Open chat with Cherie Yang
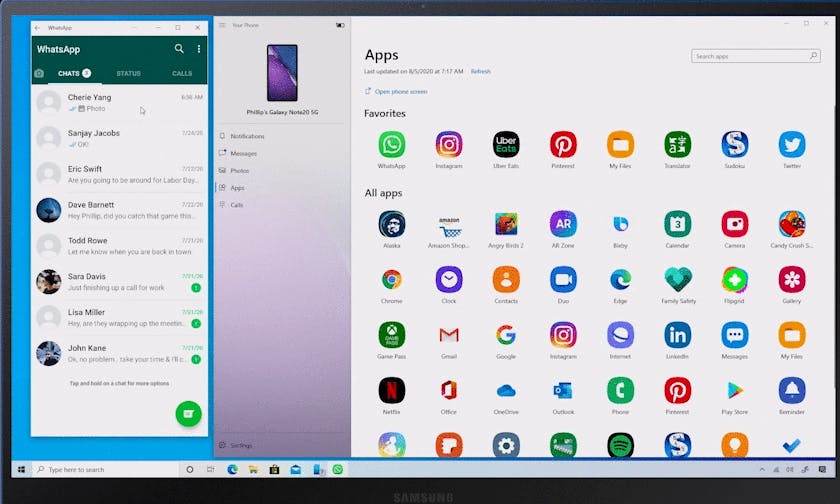The height and width of the screenshot is (504, 840). click(119, 102)
